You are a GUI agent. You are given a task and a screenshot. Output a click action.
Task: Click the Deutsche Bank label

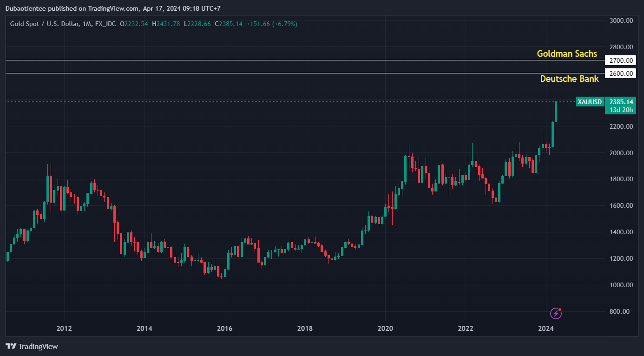point(569,79)
